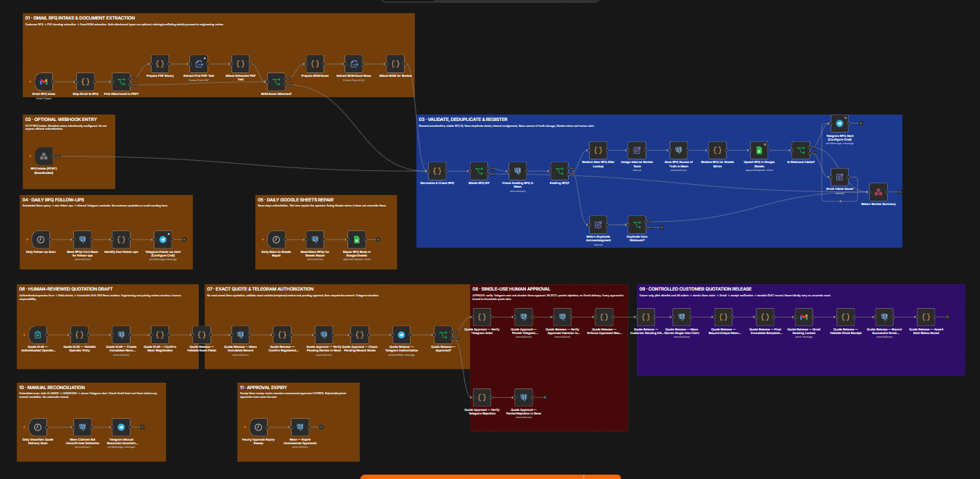Open Quote Approval Verify Telegram Actor node
Image resolution: width=980 pixels, height=479 pixels.
482,317
